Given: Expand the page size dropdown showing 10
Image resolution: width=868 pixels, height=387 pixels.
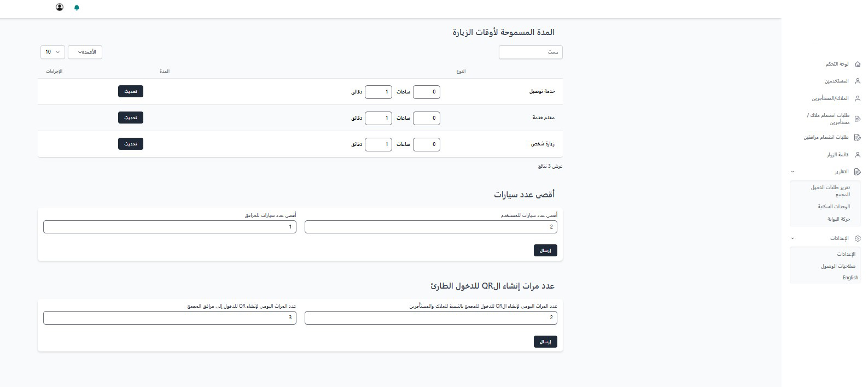Looking at the screenshot, I should (52, 52).
